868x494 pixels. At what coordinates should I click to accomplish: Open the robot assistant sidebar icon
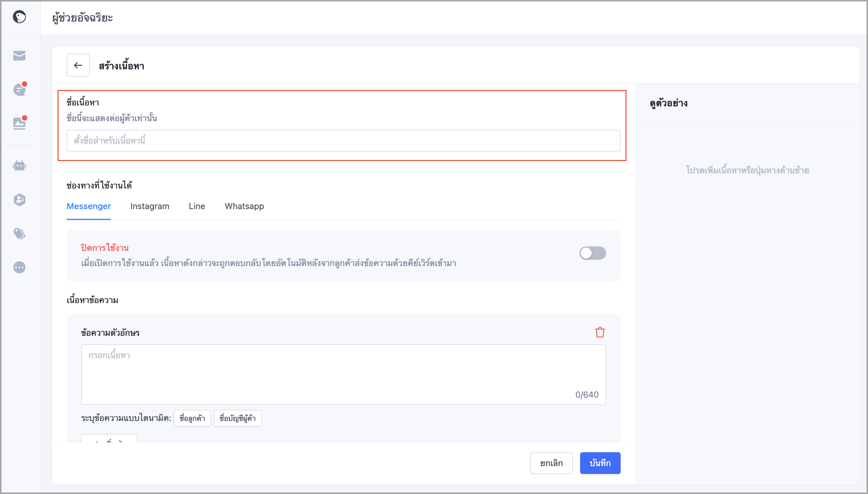[x=19, y=165]
